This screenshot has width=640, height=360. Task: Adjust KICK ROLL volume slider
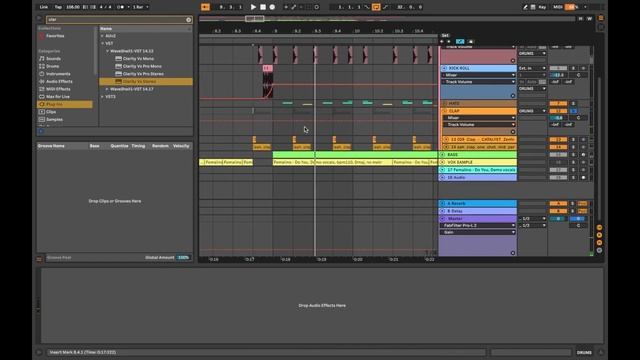558,75
